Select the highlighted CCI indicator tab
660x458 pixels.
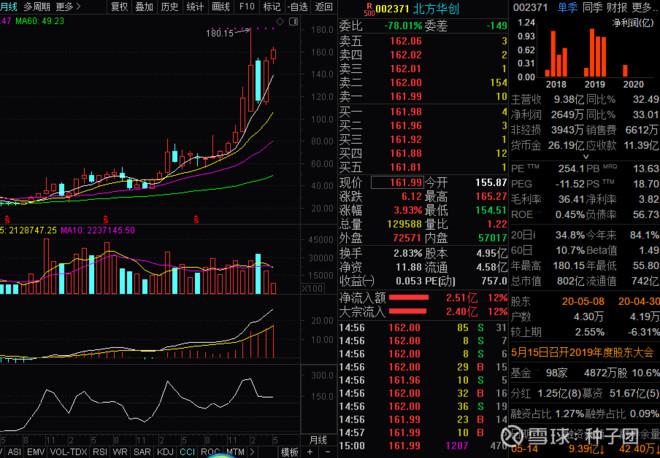click(187, 452)
